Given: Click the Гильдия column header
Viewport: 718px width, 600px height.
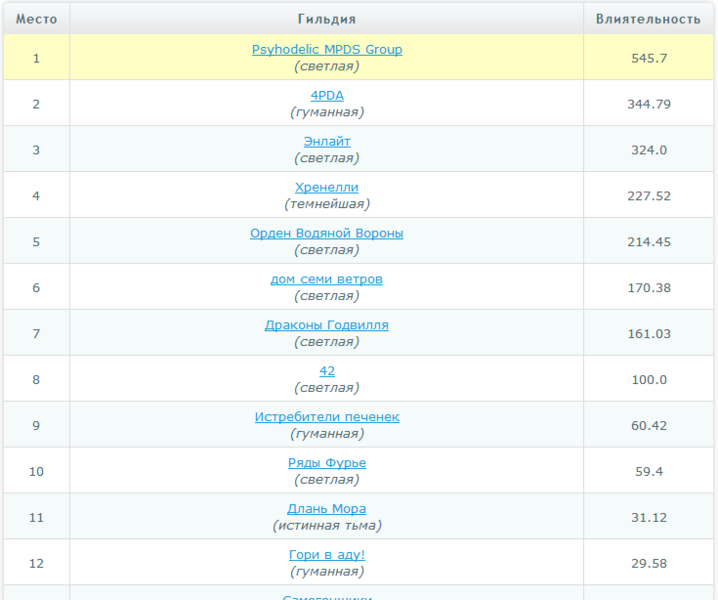Looking at the screenshot, I should coord(326,19).
